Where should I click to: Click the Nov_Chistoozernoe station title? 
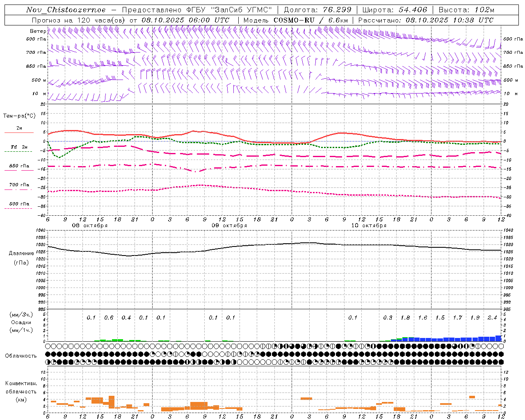coord(66,10)
